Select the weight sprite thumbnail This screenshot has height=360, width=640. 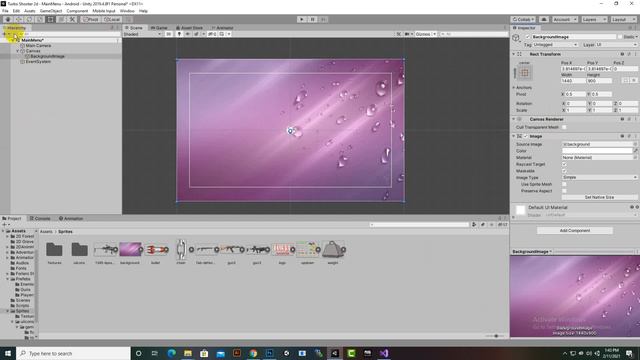click(x=333, y=249)
